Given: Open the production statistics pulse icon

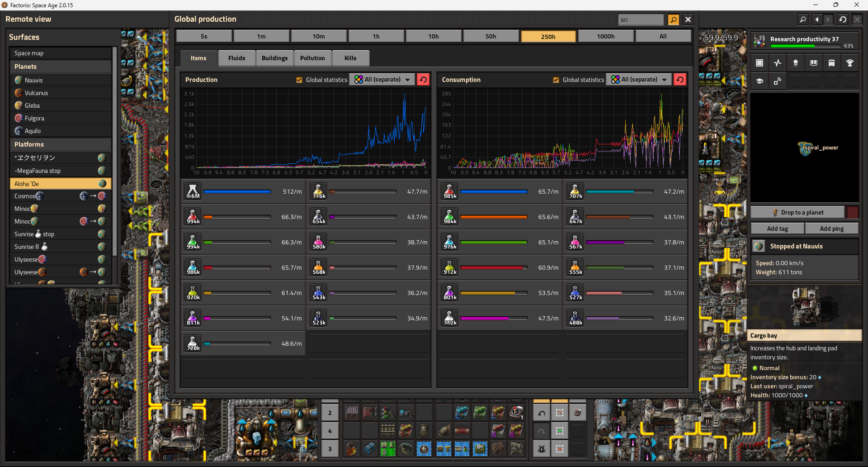Looking at the screenshot, I should pyautogui.click(x=777, y=63).
